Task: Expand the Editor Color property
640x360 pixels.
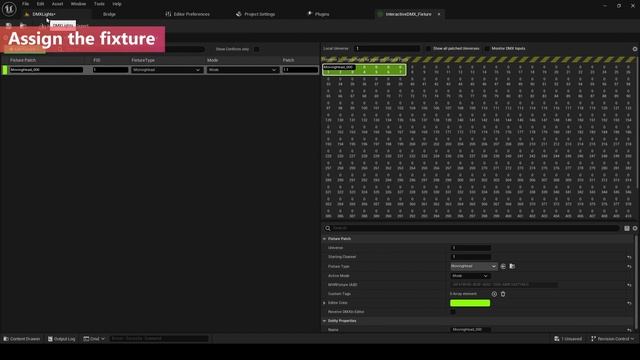Action: click(x=324, y=303)
